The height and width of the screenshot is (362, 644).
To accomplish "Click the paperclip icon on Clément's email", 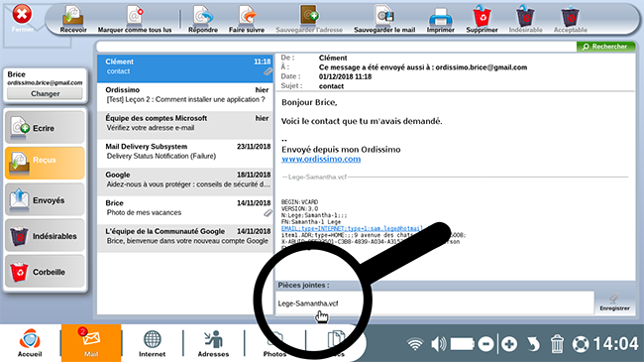I will coord(268,71).
